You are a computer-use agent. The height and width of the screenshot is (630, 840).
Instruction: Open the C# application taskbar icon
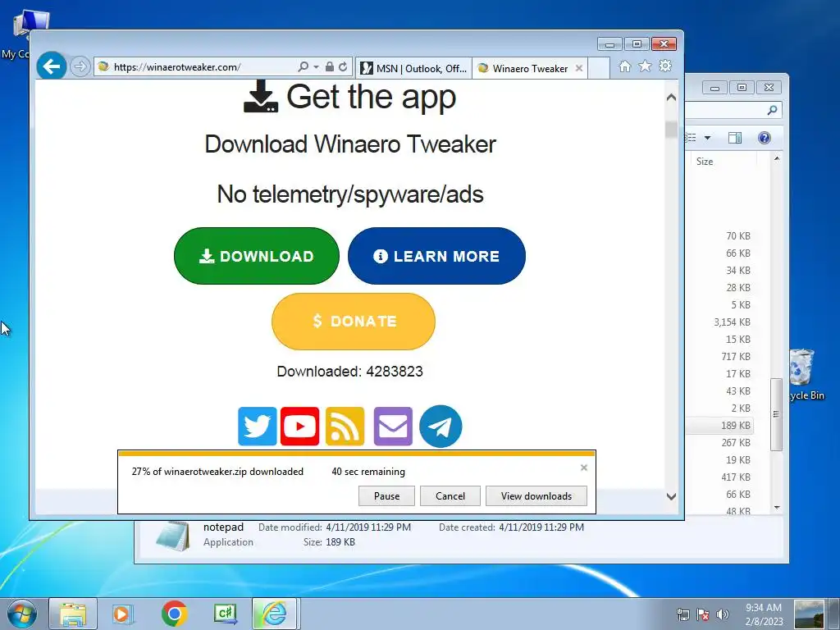click(x=225, y=614)
